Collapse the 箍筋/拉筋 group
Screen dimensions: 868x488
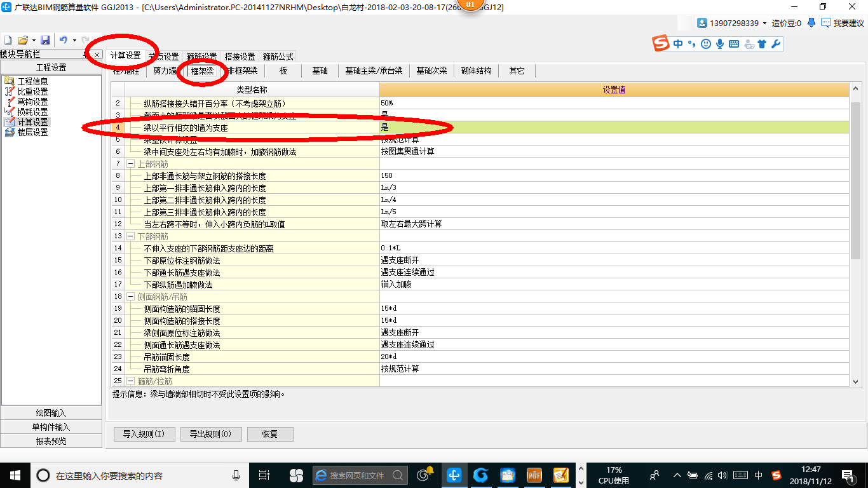click(130, 381)
